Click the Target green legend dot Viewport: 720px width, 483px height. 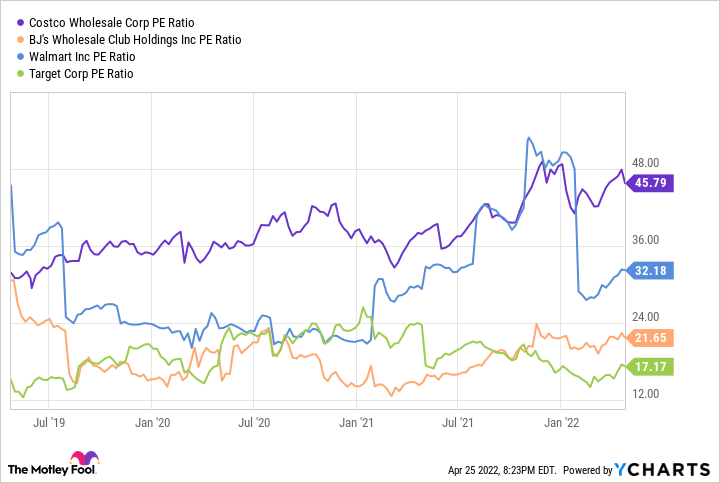pyautogui.click(x=13, y=73)
